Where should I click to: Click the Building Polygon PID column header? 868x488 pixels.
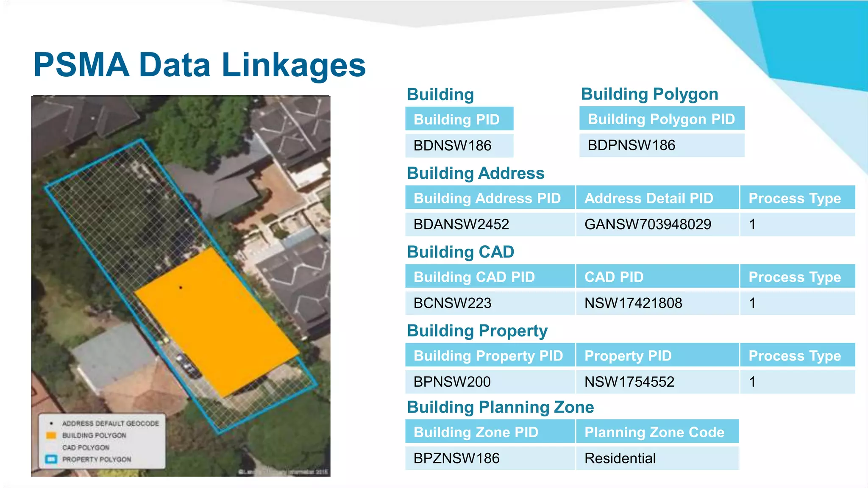click(x=662, y=119)
